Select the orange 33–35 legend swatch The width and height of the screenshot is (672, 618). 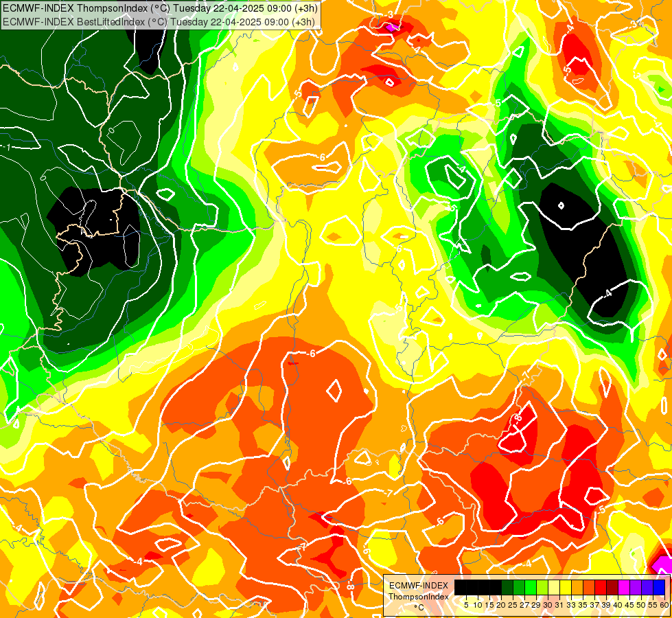point(577,588)
